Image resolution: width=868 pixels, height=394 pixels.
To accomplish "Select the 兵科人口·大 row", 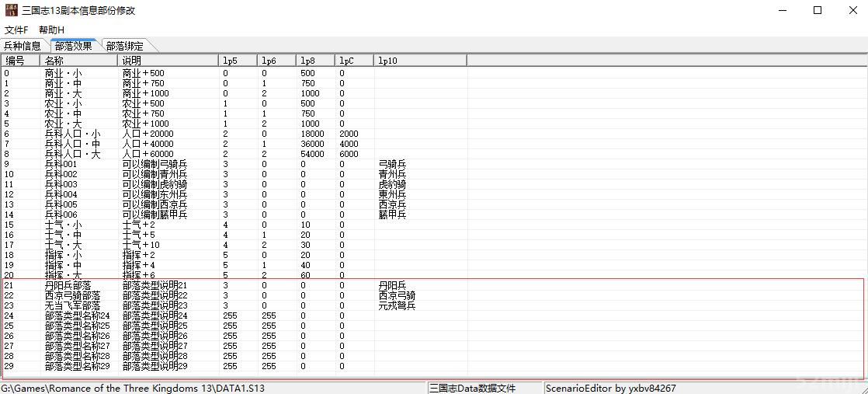I will (72, 154).
